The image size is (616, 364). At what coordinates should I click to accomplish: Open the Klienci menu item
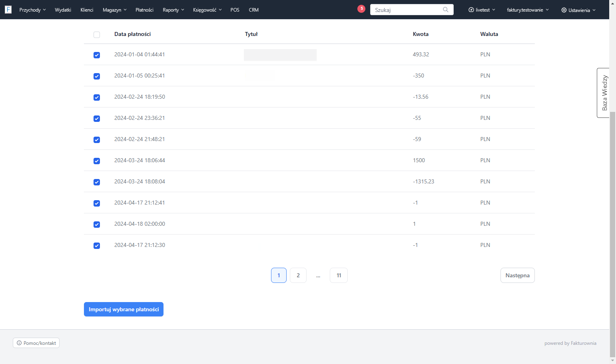click(x=87, y=10)
